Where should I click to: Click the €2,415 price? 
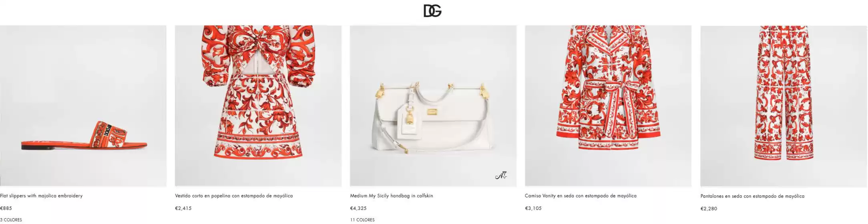183,208
